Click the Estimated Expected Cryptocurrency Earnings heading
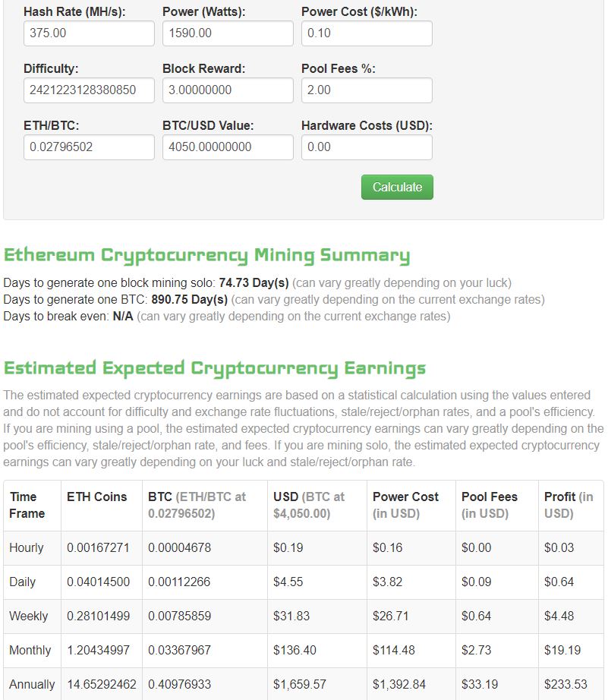Viewport: 608px width, 700px height. click(x=215, y=368)
